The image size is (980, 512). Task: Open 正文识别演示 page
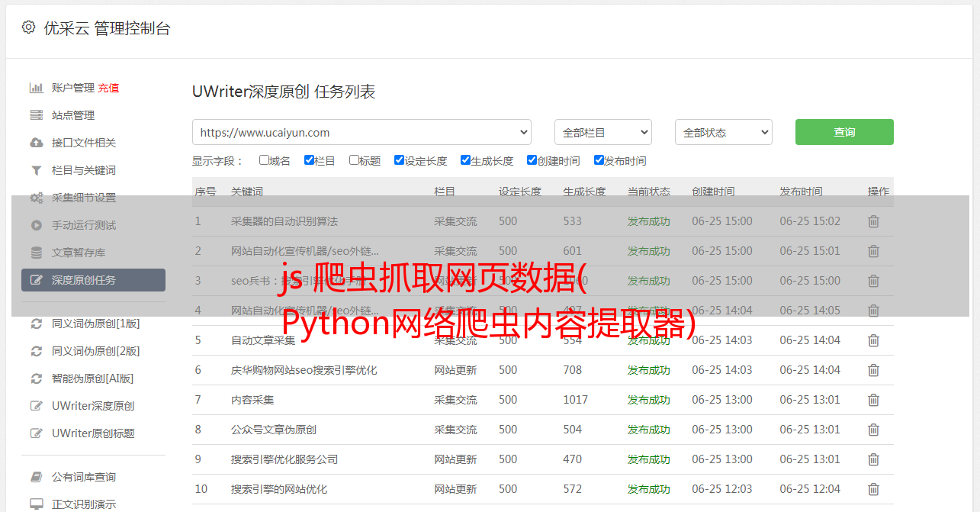pyautogui.click(x=84, y=504)
